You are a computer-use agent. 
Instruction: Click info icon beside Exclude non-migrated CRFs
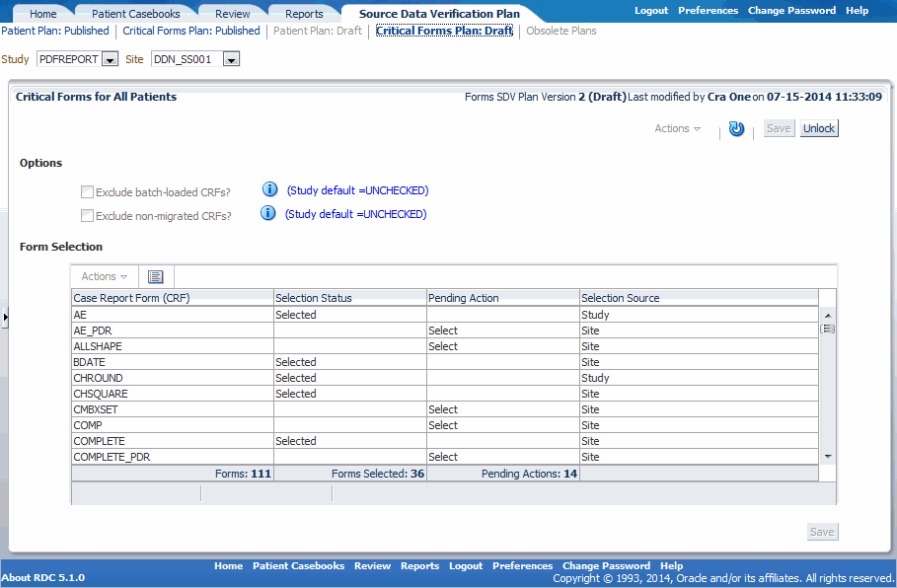267,213
